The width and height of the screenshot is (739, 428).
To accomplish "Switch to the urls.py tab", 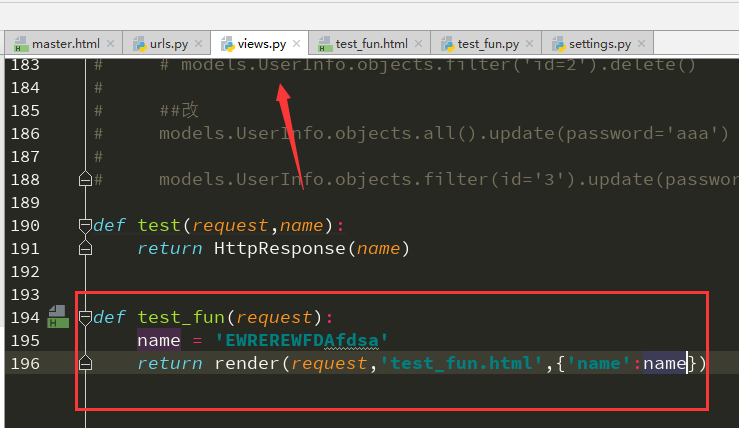I will (x=167, y=44).
